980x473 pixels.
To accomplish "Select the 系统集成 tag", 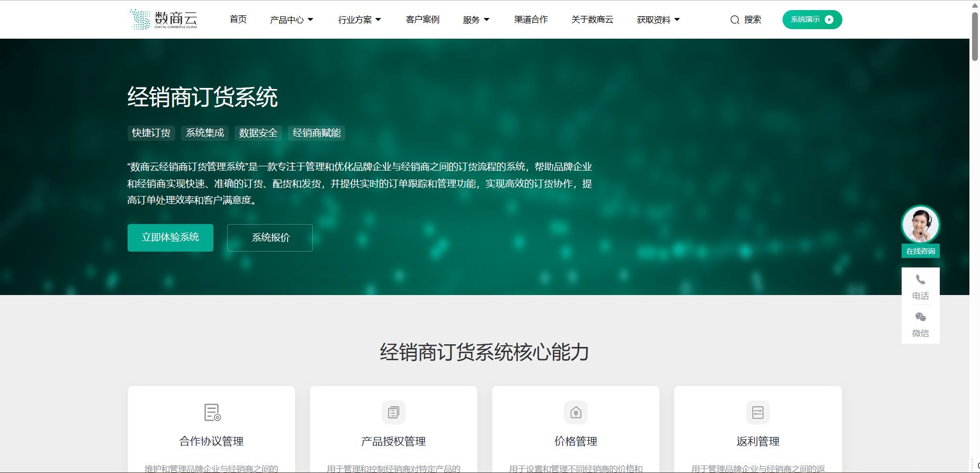I will pyautogui.click(x=205, y=133).
